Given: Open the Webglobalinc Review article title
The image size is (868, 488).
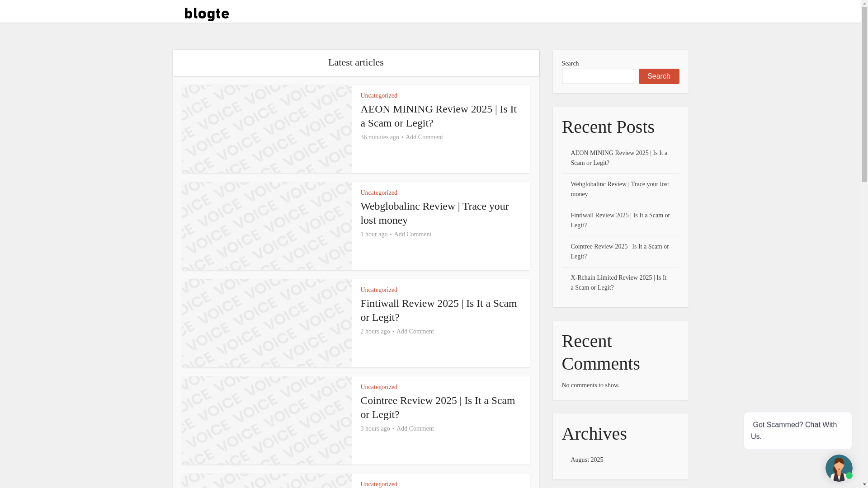Looking at the screenshot, I should (434, 213).
